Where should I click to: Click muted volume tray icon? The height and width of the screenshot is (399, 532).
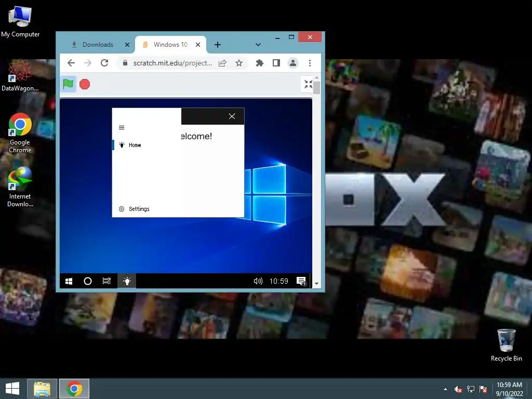tap(458, 389)
